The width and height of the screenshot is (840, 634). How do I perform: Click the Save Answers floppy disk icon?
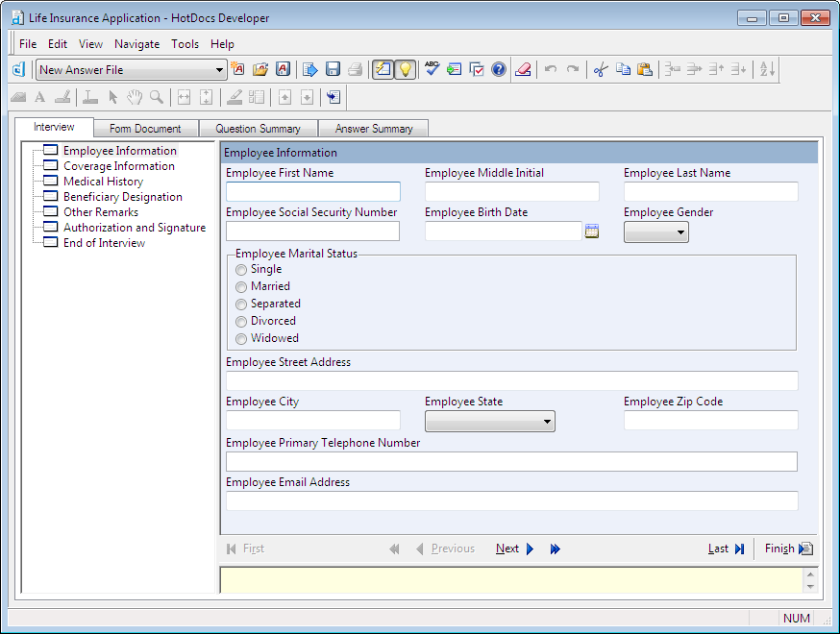tap(334, 69)
